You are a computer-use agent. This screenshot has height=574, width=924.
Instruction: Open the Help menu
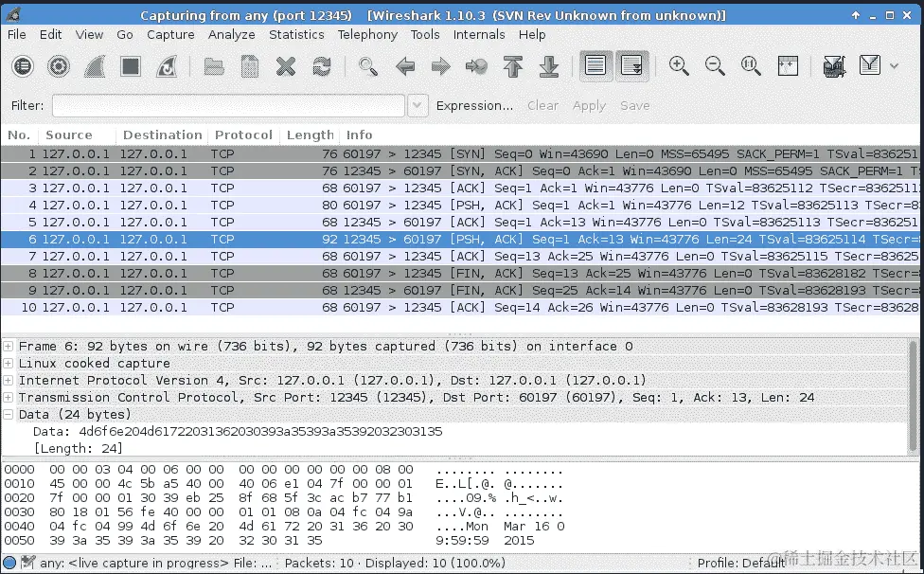click(532, 35)
